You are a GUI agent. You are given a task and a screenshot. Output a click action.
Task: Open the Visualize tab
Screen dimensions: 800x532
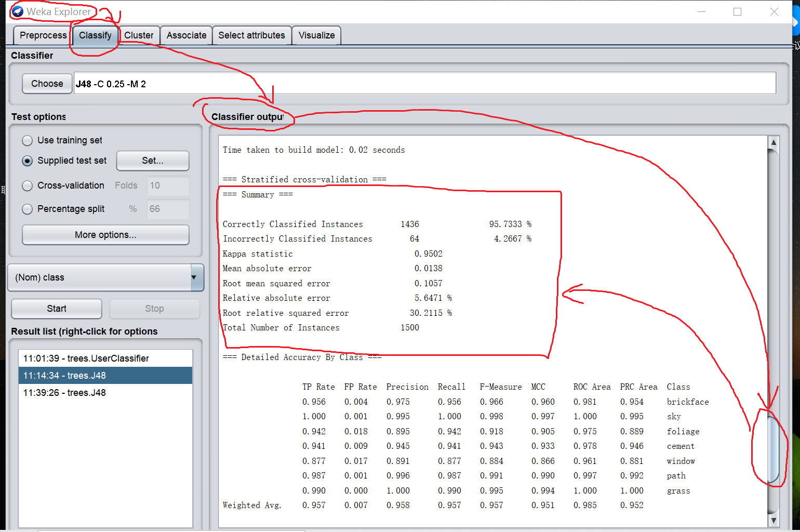point(316,35)
